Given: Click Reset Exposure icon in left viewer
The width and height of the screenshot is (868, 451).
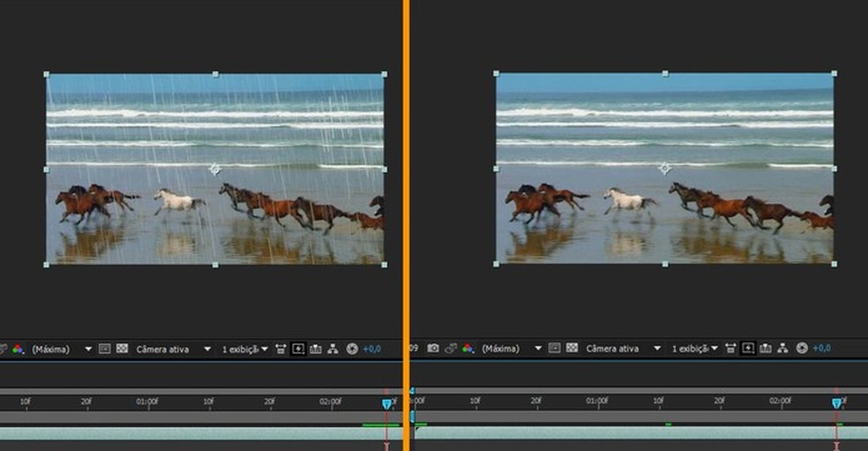Looking at the screenshot, I should coord(352,349).
